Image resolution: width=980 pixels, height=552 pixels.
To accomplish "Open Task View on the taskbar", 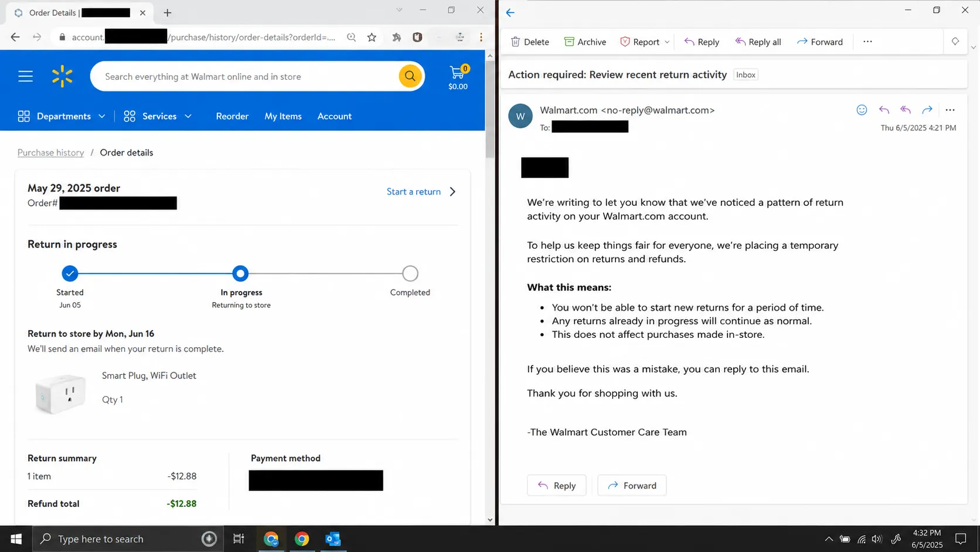I will (239, 539).
